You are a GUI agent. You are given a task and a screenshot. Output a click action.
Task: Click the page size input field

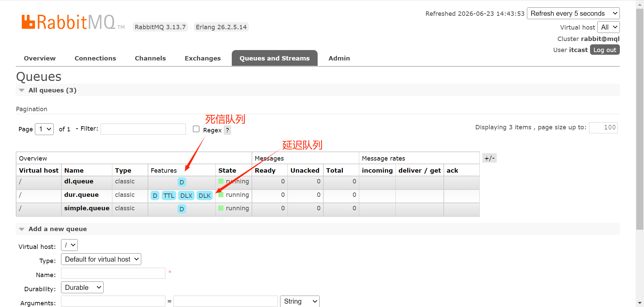(x=603, y=127)
